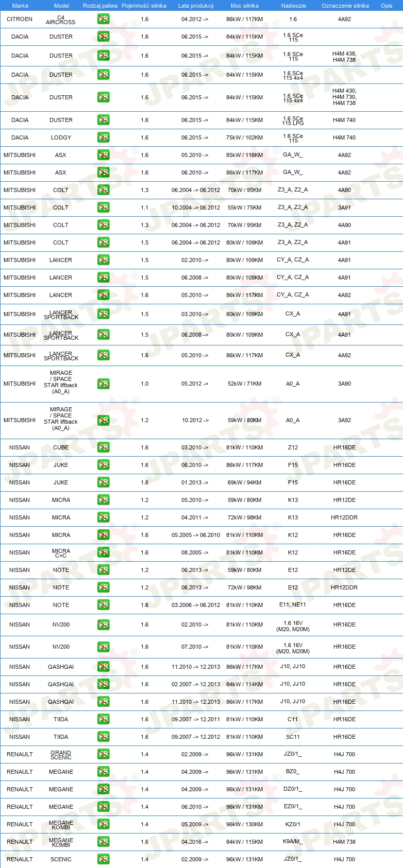Viewport: 403px width, 868px height.
Task: Select the 84kW / 114KM power cell
Action: 244,684
